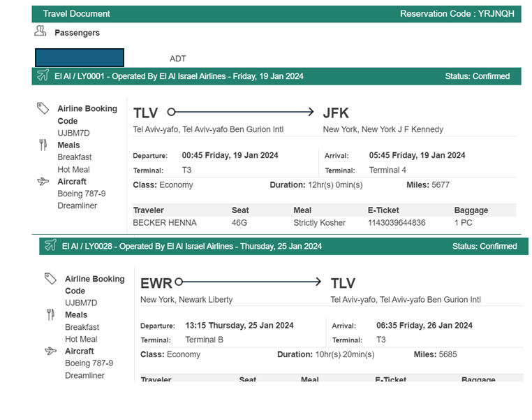Image resolution: width=532 pixels, height=420 pixels.
Task: Click the airplane icon in LY0028 header
Action: coord(50,245)
